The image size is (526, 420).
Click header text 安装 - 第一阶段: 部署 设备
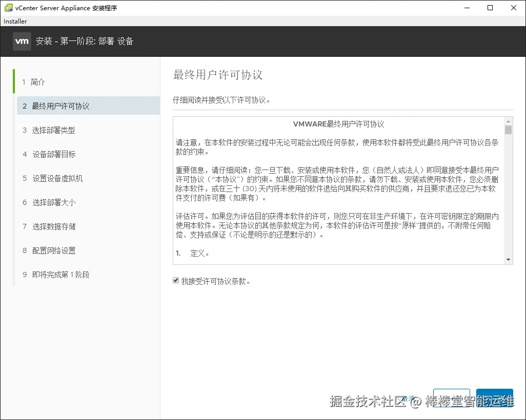(85, 41)
